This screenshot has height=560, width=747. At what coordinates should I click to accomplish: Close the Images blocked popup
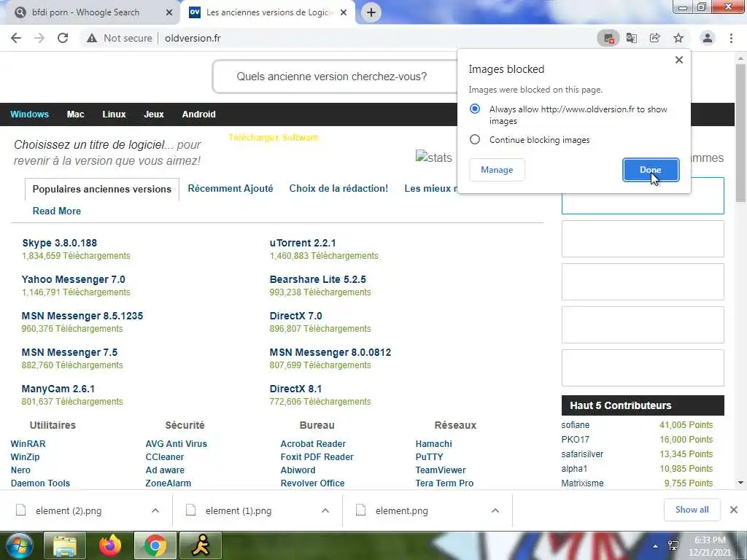(x=679, y=60)
